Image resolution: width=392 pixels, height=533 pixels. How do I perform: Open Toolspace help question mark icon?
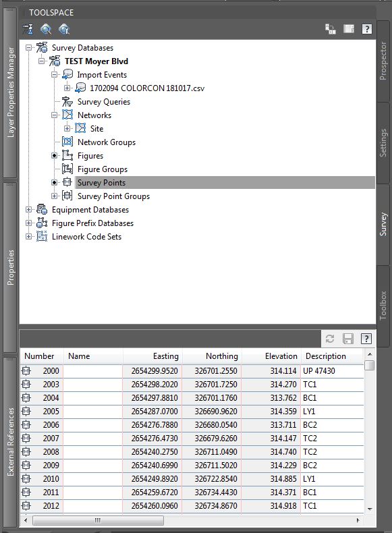367,29
